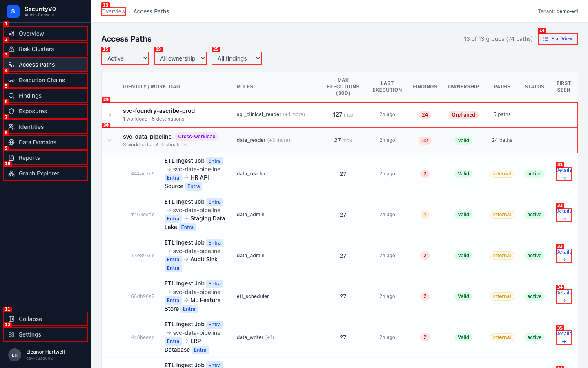Viewport: 588px width, 368px height.
Task: Open Execution Chains link icon
Action: [x=11, y=80]
